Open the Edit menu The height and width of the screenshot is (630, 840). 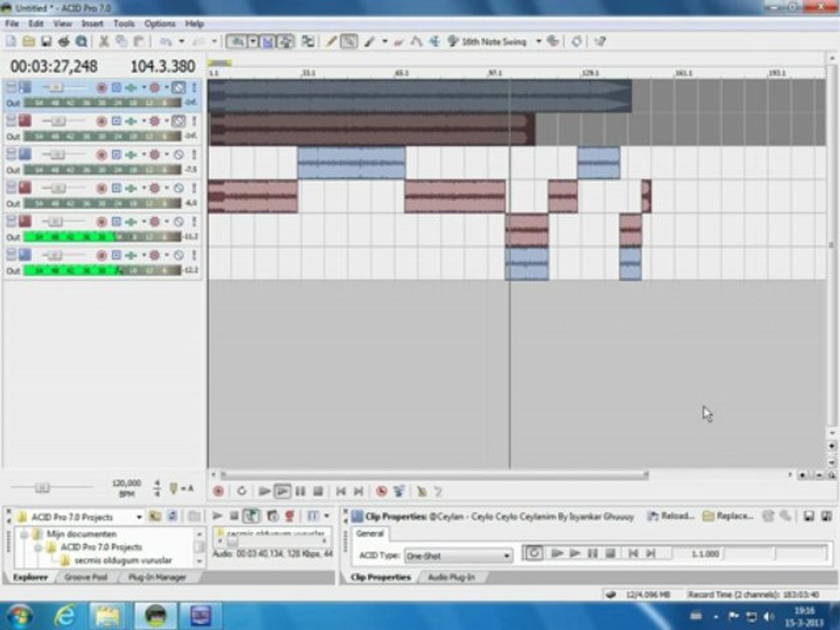coord(36,24)
